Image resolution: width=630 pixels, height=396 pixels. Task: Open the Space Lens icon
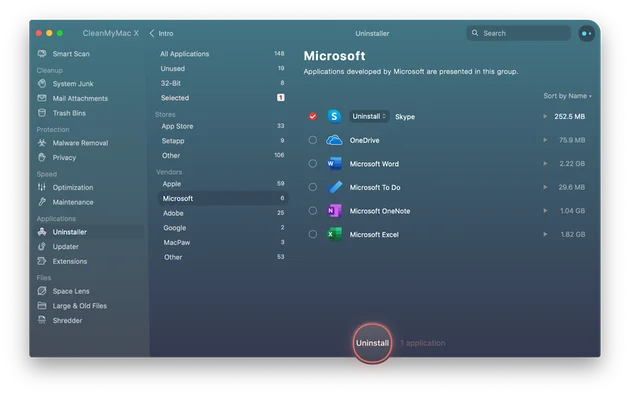pos(42,291)
